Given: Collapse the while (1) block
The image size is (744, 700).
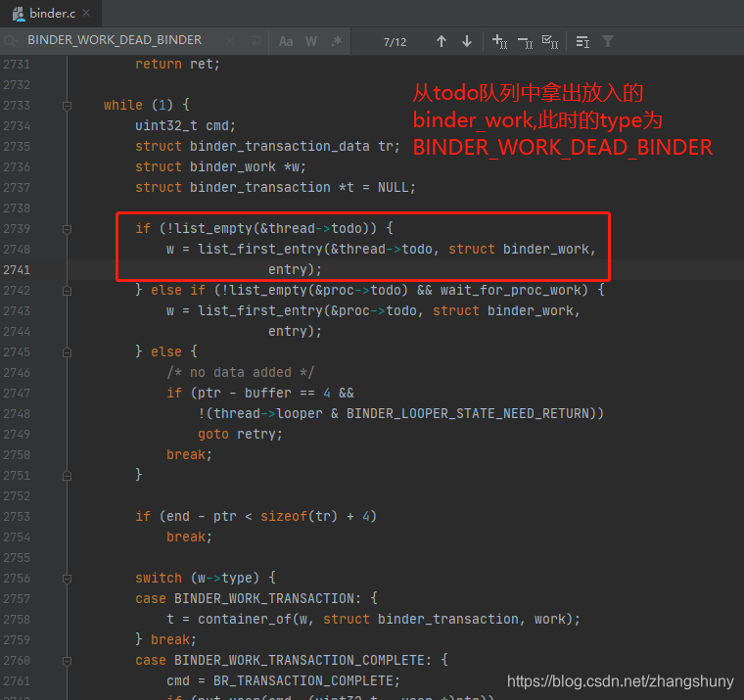Looking at the screenshot, I should tap(67, 106).
